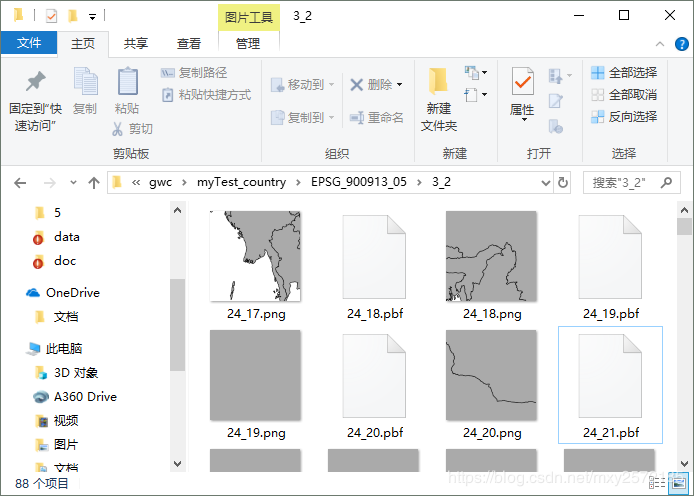Create a New folder (新建文件夹)
The height and width of the screenshot is (496, 694).
tap(439, 100)
